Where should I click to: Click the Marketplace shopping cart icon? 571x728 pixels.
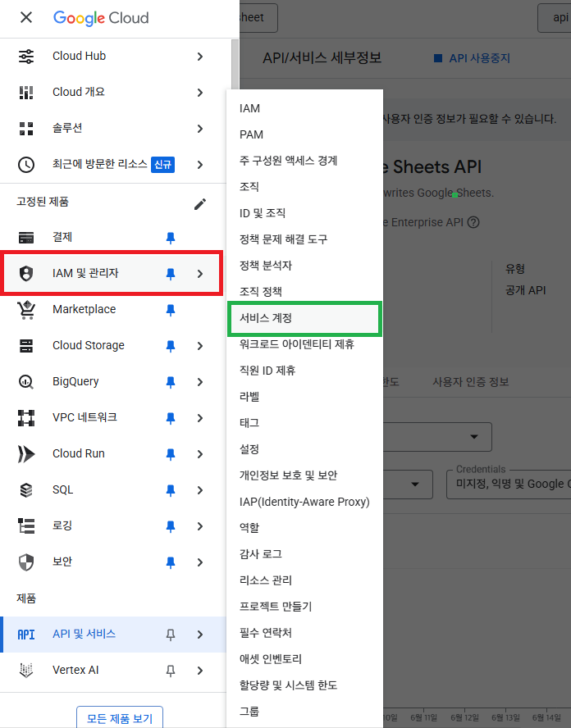click(x=26, y=310)
